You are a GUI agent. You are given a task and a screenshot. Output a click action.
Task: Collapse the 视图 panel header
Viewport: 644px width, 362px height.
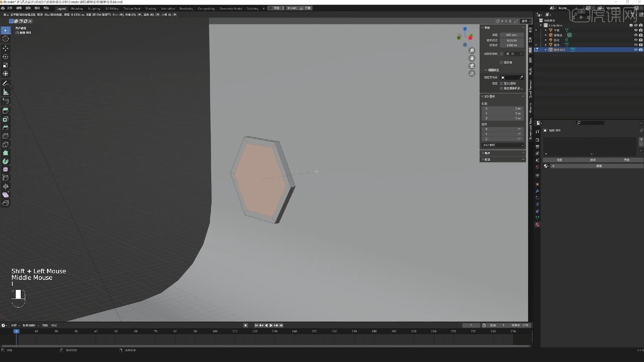502,28
